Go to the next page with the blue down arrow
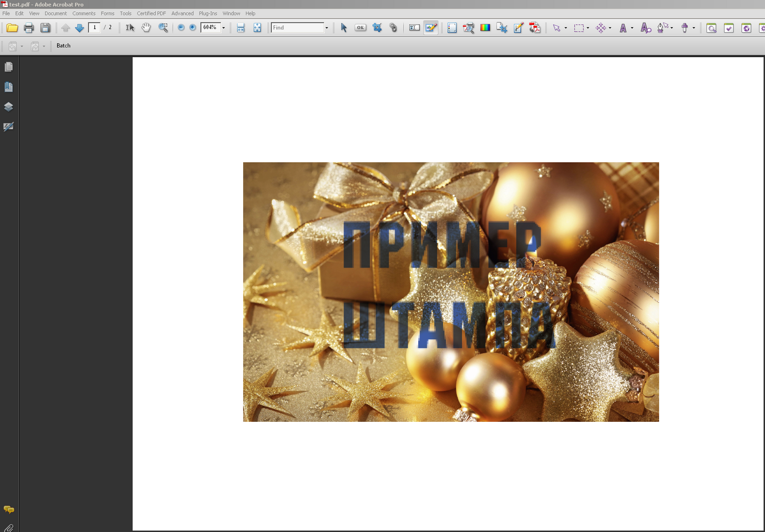 80,28
